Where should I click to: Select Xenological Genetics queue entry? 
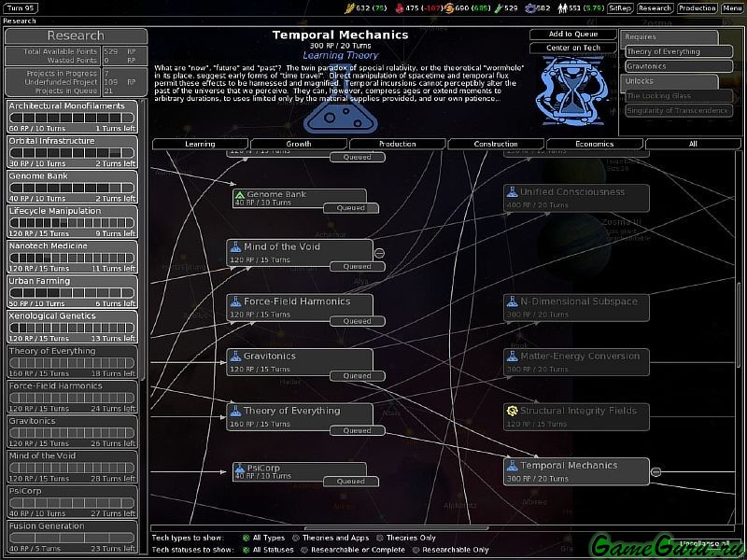point(73,327)
